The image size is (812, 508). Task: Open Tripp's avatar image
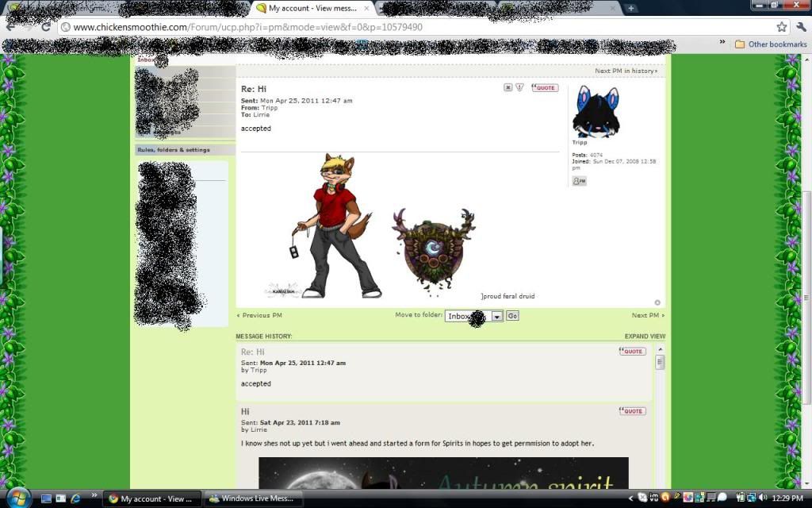[596, 112]
